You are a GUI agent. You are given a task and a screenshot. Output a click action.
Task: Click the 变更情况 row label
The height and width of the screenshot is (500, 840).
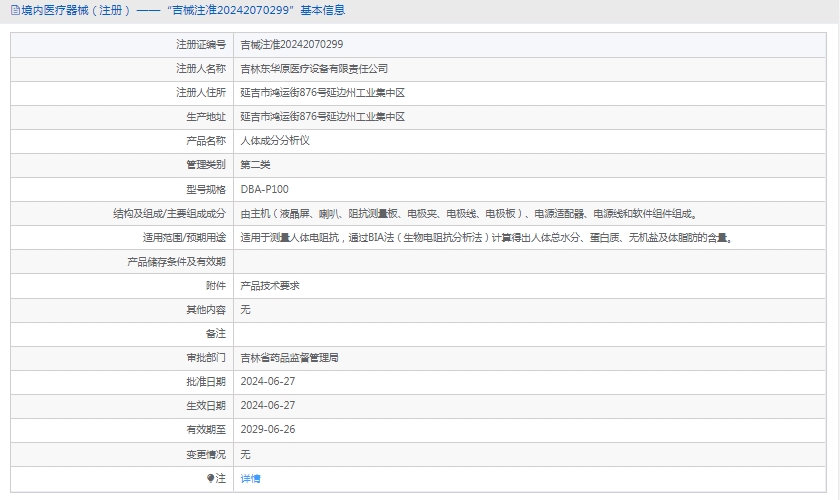coord(205,454)
